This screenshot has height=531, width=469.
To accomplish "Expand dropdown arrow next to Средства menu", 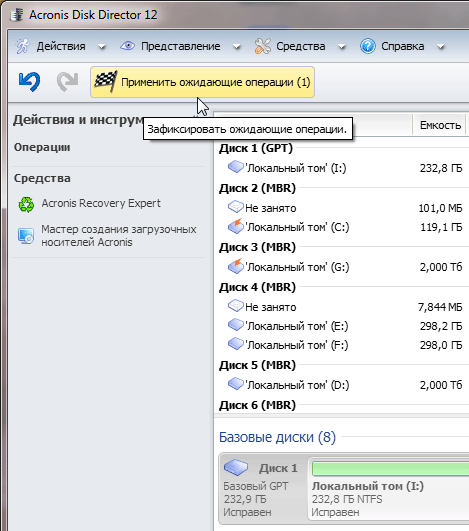I will (x=342, y=47).
